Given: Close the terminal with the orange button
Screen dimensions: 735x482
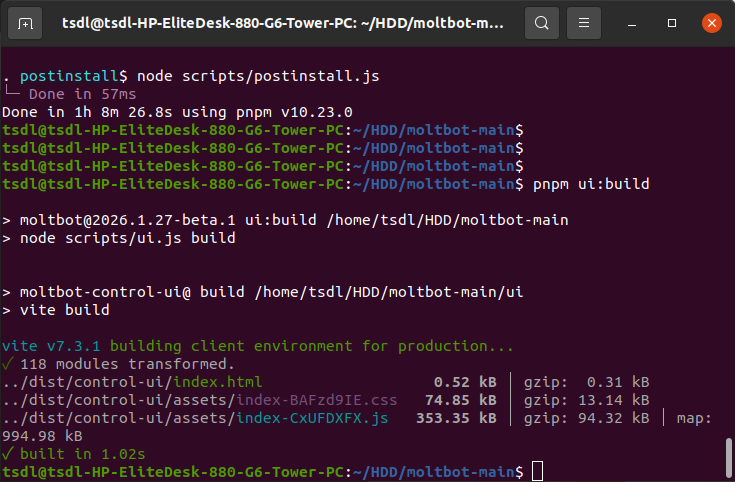Looking at the screenshot, I should point(710,22).
